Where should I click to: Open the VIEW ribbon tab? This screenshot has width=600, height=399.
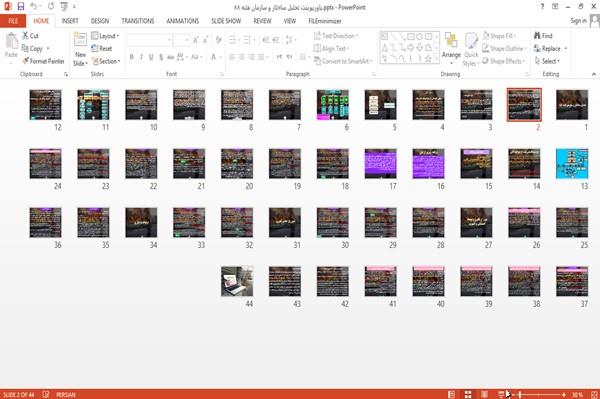290,21
